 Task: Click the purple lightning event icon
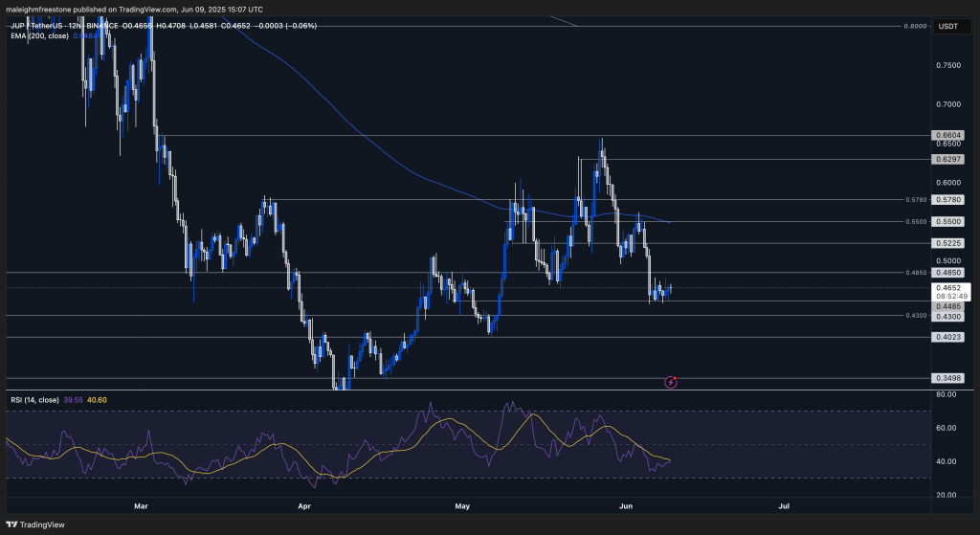pos(671,381)
